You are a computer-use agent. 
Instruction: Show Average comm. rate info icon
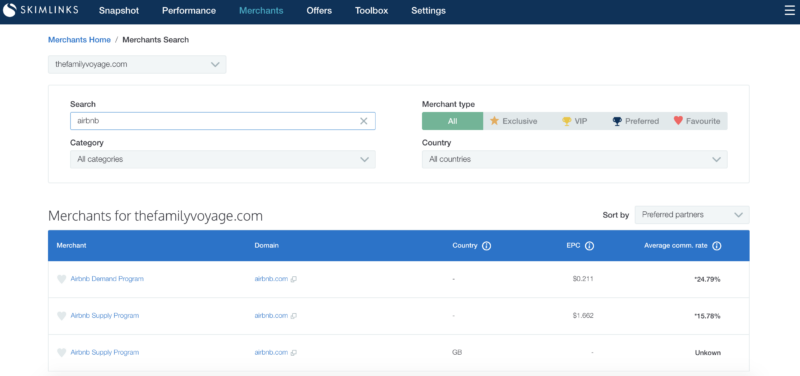tap(716, 246)
